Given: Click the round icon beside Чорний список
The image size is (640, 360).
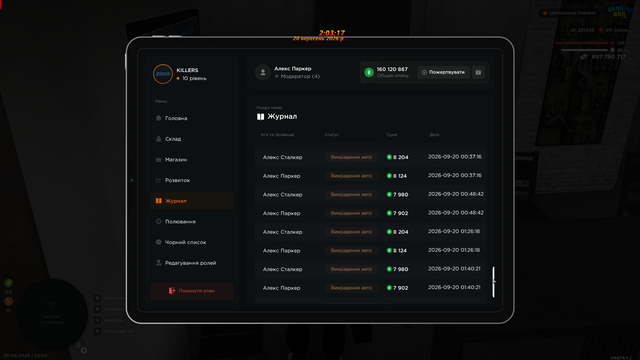Looking at the screenshot, I should (x=158, y=242).
